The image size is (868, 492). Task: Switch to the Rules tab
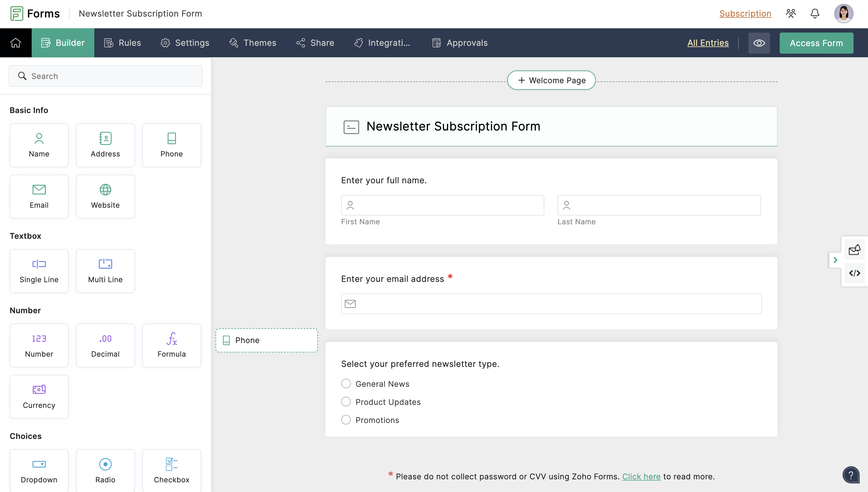(x=123, y=43)
